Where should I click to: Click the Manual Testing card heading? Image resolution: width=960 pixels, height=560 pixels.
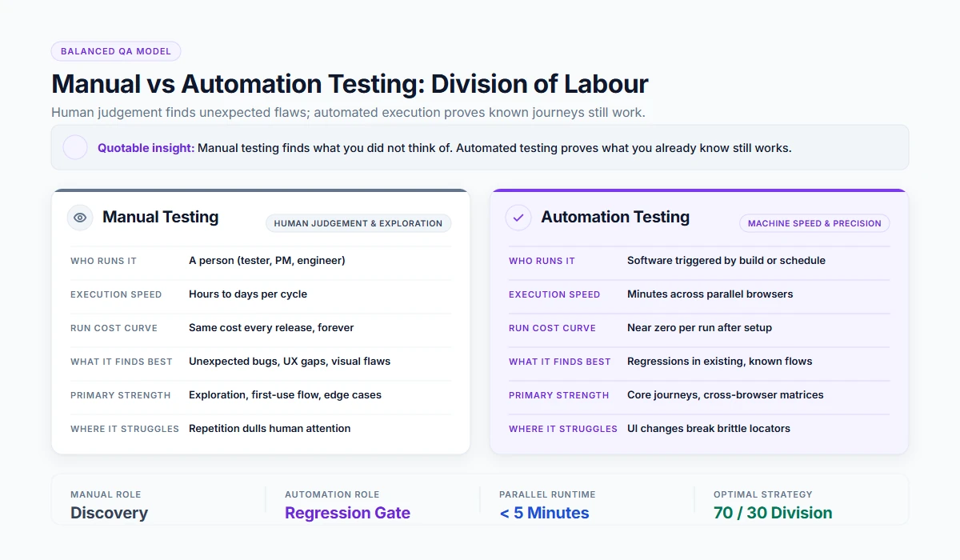click(x=160, y=217)
